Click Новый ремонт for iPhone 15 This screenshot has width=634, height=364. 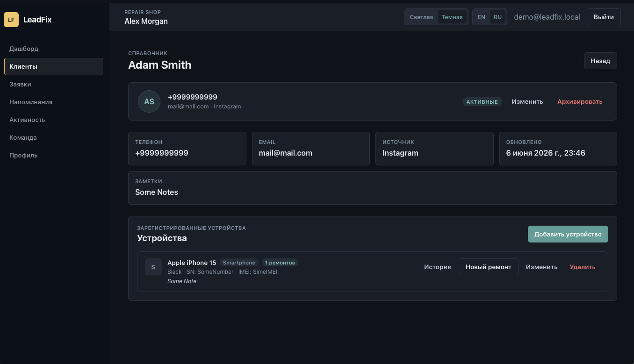(489, 267)
